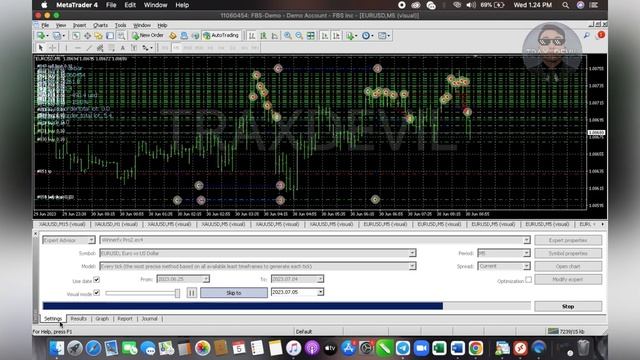Image resolution: width=640 pixels, height=360 pixels.
Task: Click the MetaEditor toolbar icon
Action: pos(173,36)
